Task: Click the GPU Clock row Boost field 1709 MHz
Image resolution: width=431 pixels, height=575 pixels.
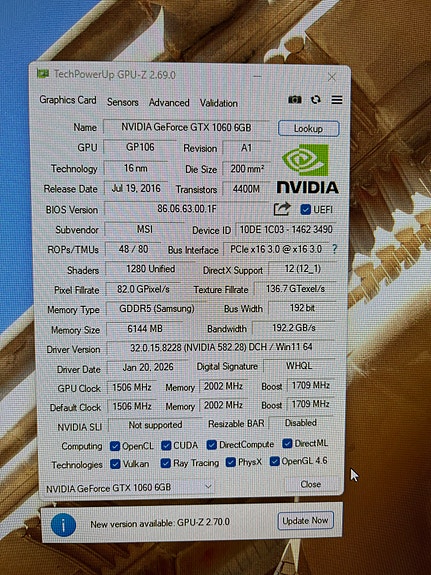Action: click(x=310, y=385)
